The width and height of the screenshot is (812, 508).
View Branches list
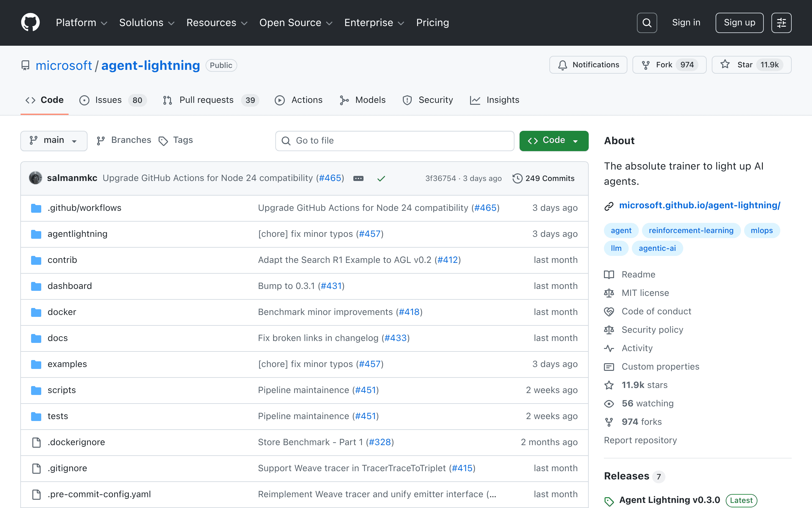124,140
